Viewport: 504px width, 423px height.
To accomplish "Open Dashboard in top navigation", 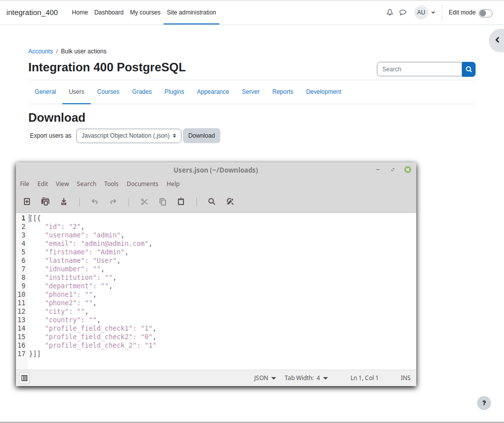I will (109, 12).
